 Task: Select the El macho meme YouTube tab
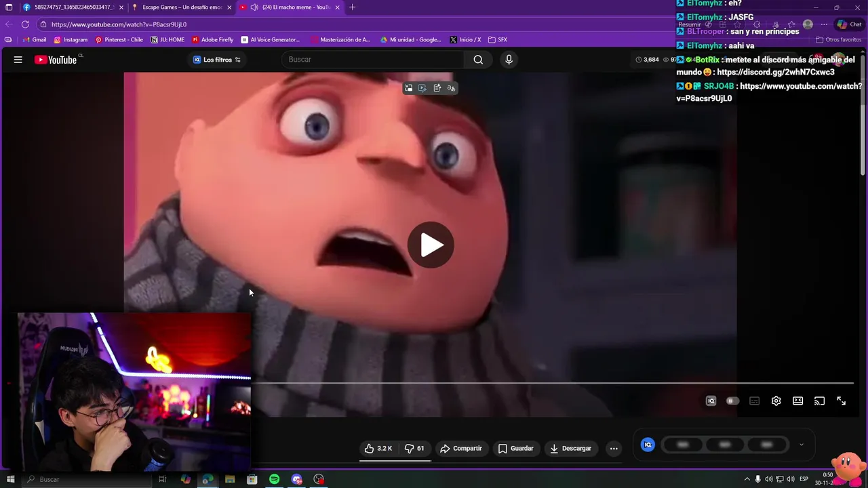coord(290,7)
